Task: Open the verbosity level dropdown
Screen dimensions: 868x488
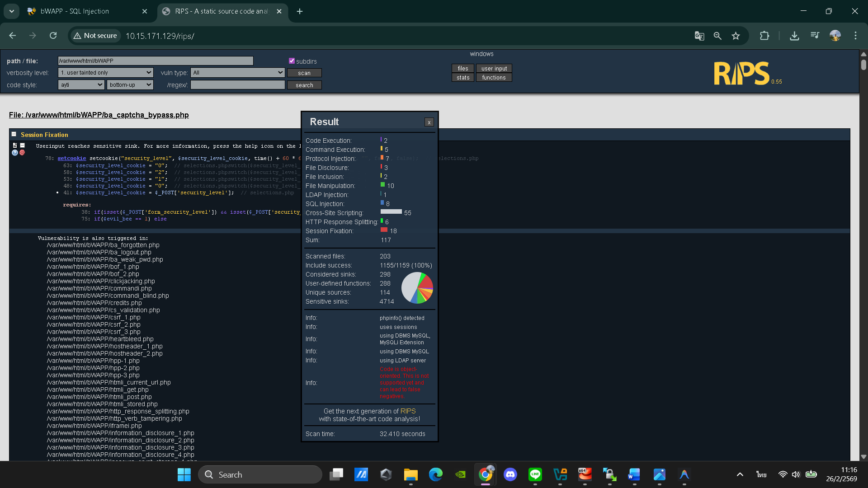Action: pyautogui.click(x=106, y=73)
